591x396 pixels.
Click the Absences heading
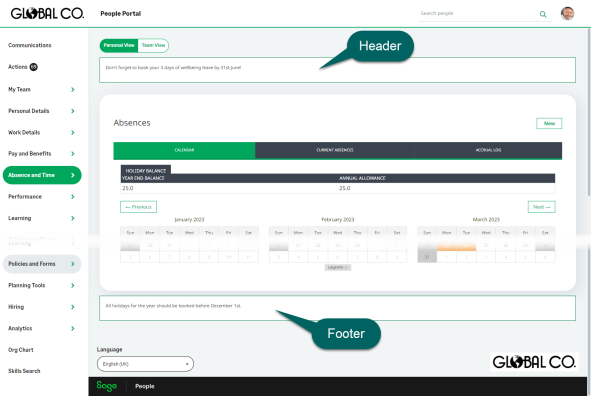[x=132, y=123]
